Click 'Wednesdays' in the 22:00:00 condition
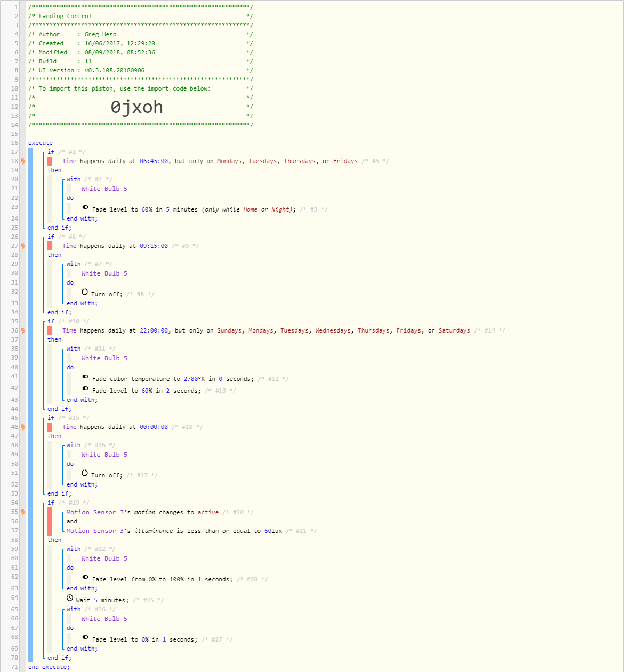The height and width of the screenshot is (672, 628). 333,330
